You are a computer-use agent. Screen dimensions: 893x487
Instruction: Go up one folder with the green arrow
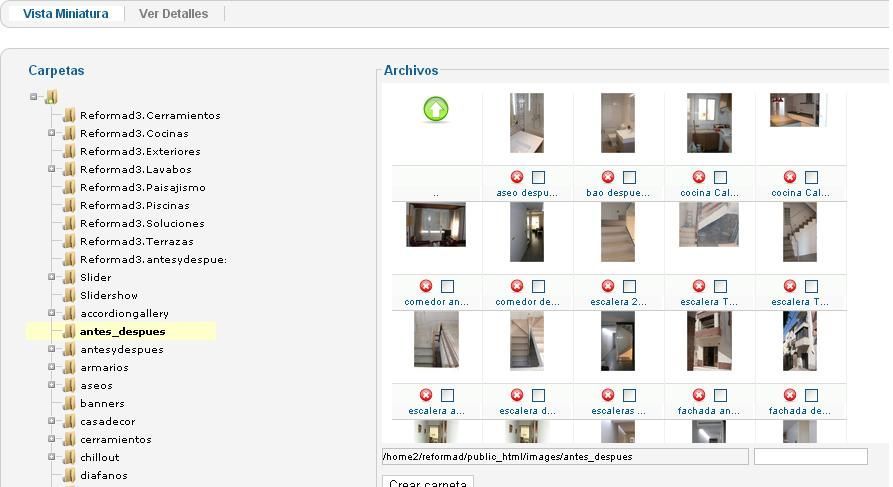(436, 109)
